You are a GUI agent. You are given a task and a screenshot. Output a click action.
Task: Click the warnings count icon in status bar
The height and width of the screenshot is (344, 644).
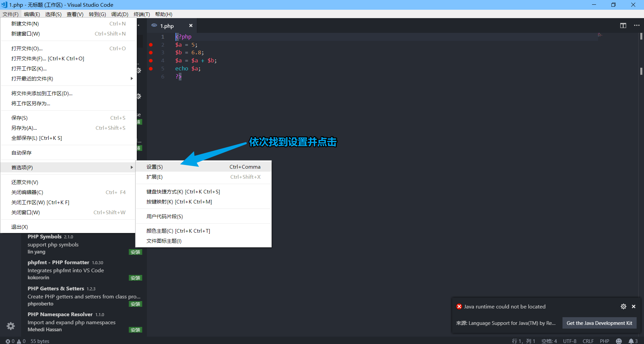(x=19, y=341)
